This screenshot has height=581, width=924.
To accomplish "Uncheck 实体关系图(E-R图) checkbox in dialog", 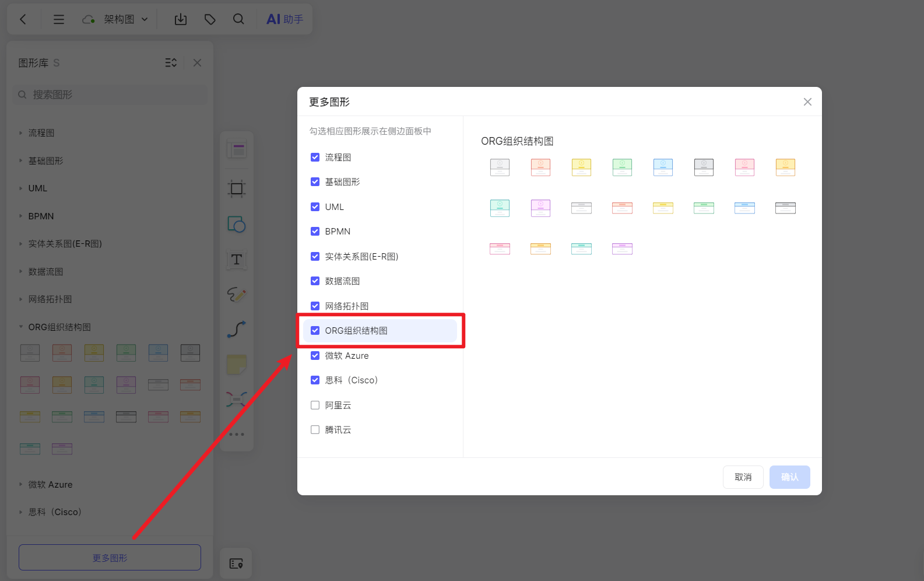I will click(x=315, y=256).
